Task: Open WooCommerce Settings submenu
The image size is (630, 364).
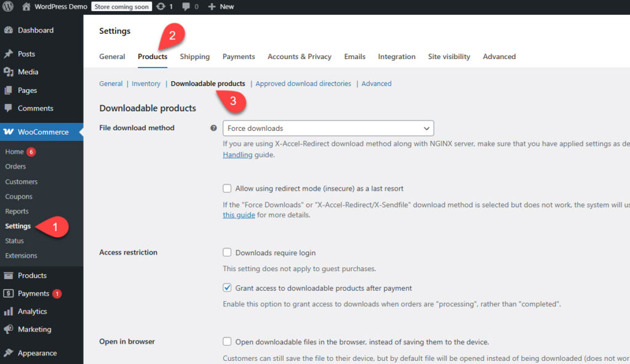Action: (x=18, y=226)
